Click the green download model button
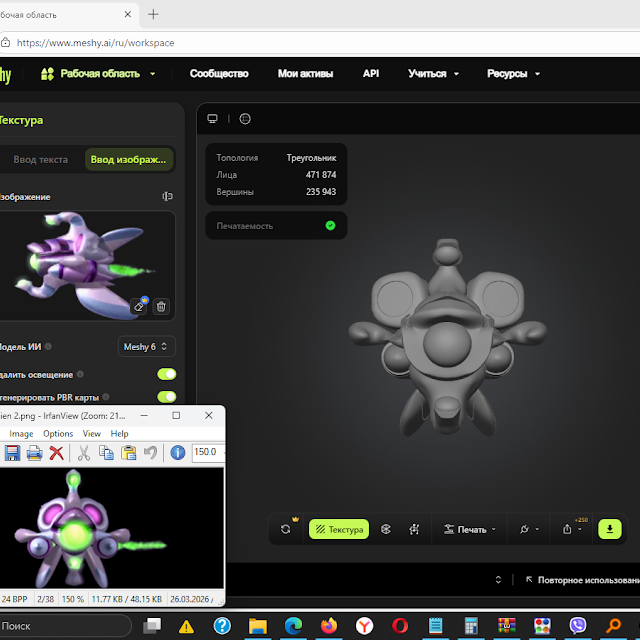The height and width of the screenshot is (640, 640). click(x=609, y=529)
